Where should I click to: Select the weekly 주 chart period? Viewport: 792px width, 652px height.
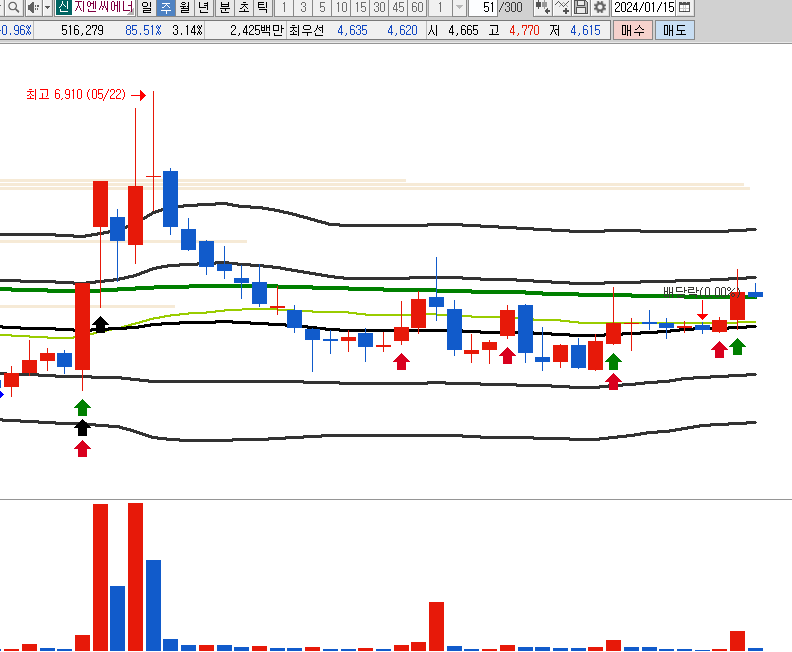click(166, 8)
